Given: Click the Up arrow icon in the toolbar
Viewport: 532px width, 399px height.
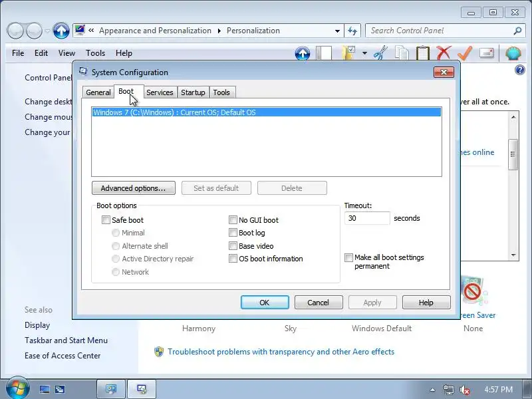Looking at the screenshot, I should coord(303,53).
